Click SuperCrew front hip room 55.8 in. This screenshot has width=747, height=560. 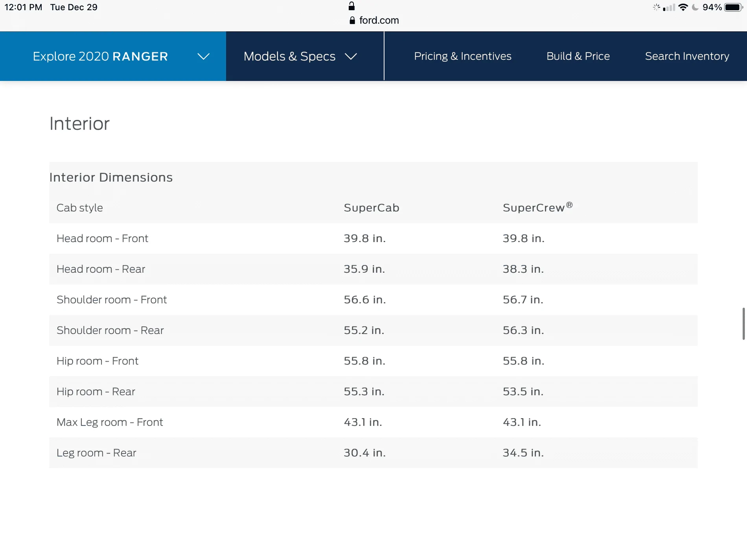point(524,361)
